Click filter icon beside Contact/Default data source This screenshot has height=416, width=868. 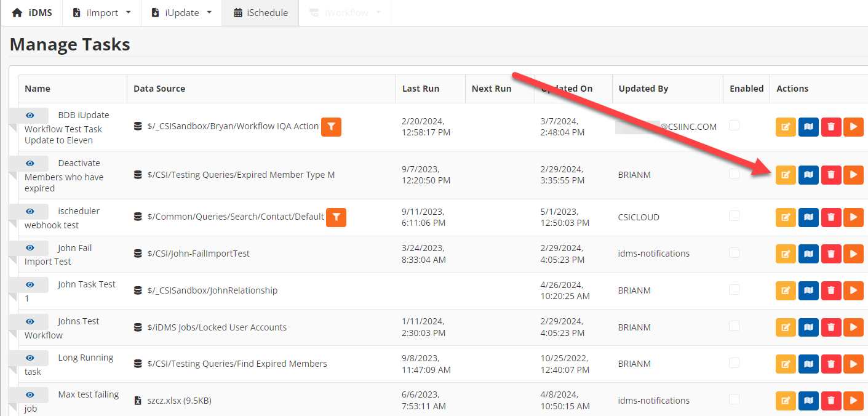(x=336, y=217)
